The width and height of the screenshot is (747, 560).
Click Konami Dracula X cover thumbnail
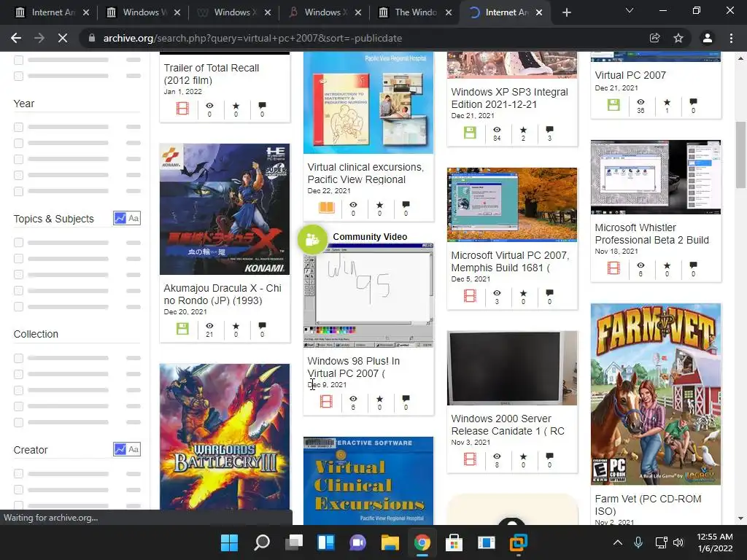[225, 209]
